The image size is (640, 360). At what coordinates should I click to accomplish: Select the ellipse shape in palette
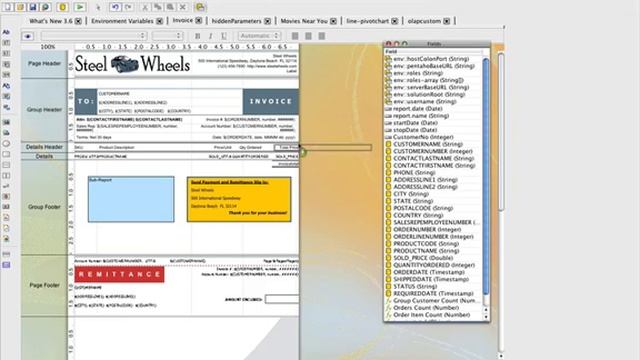(x=6, y=144)
